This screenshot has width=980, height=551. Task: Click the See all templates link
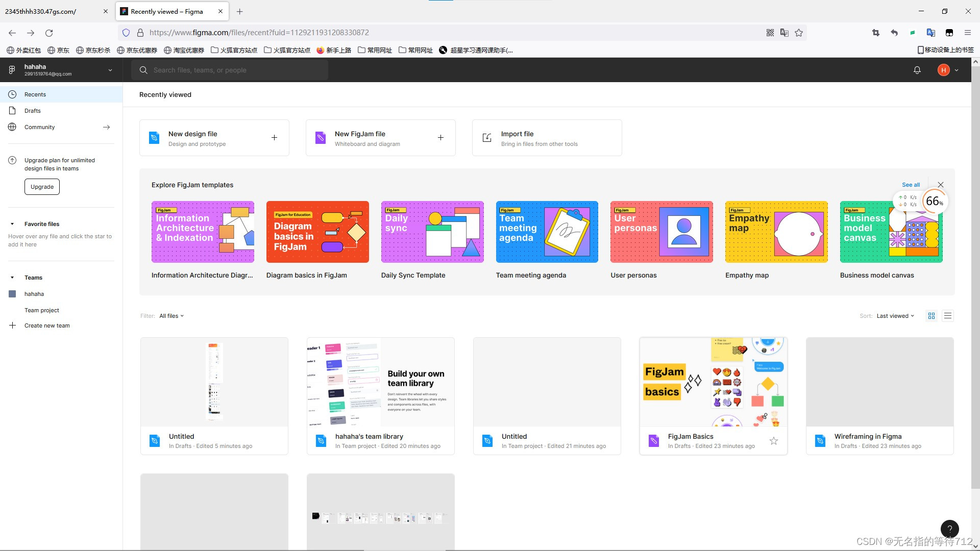click(x=911, y=185)
